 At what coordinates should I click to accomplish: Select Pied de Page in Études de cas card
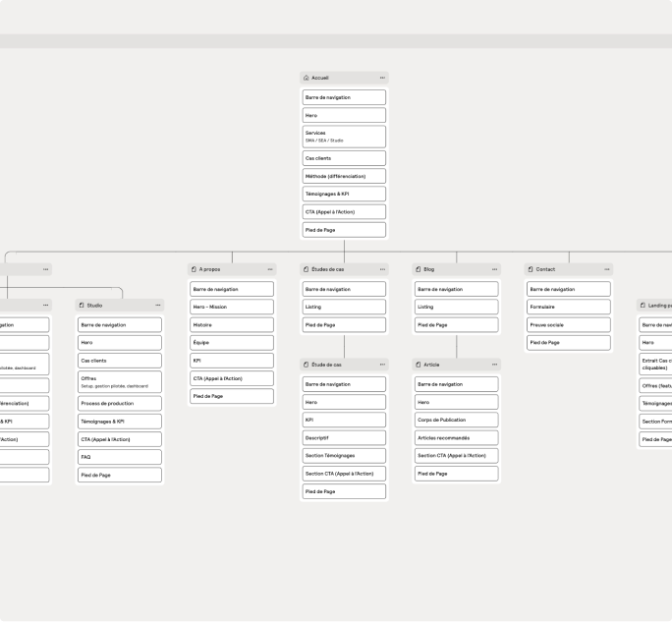(344, 325)
